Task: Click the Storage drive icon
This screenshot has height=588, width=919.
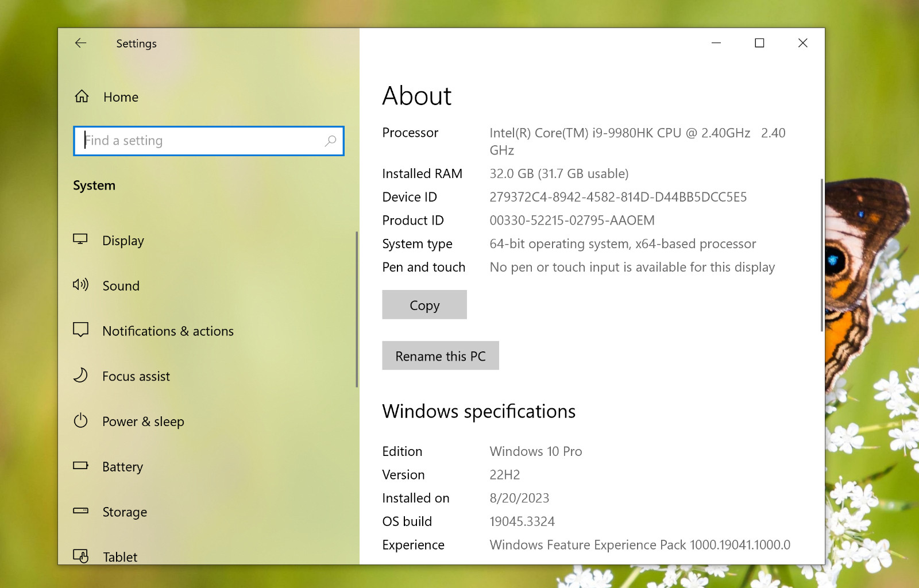Action: click(x=80, y=510)
